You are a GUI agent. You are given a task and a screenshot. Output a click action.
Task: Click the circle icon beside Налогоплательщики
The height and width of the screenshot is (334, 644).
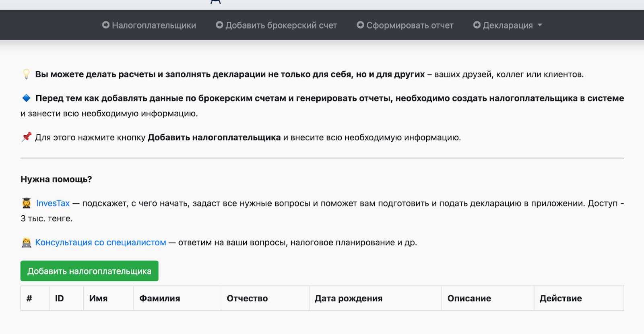(x=106, y=25)
